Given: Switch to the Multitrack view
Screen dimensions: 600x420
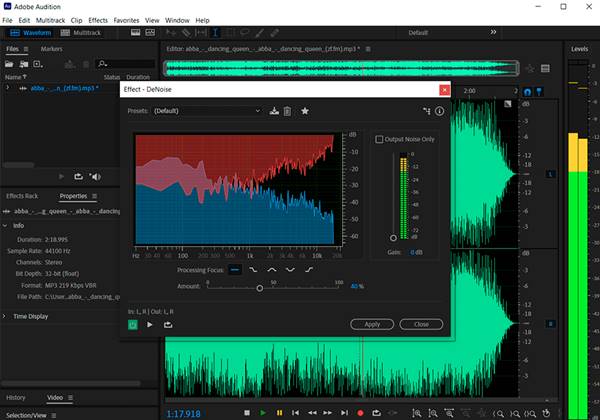Looking at the screenshot, I should (82, 33).
